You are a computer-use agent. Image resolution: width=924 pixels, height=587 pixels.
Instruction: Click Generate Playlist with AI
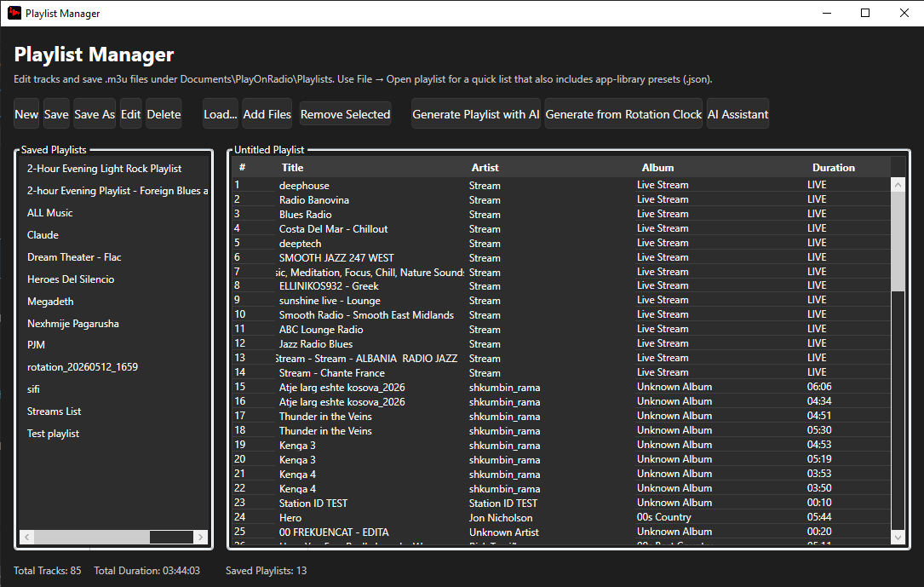[475, 114]
